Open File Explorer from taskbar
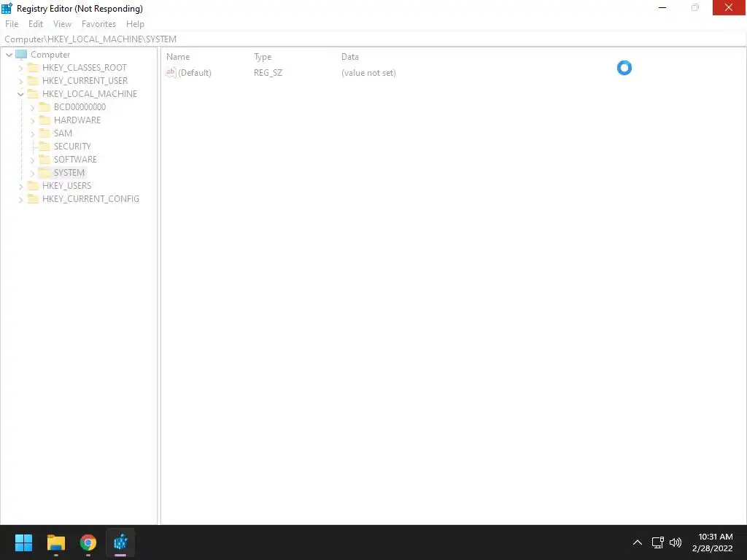The width and height of the screenshot is (747, 560). tap(55, 542)
